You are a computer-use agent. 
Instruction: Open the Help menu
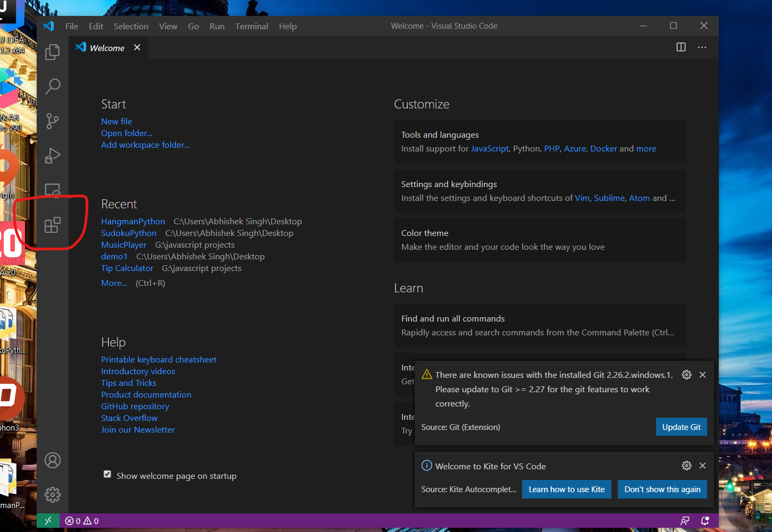288,26
